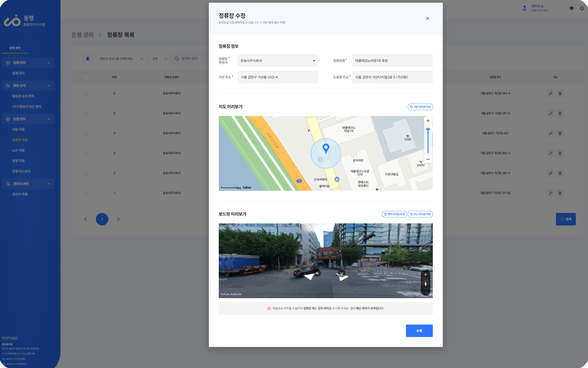
Task: Delete the row with address 가산동 660
Action: [560, 133]
